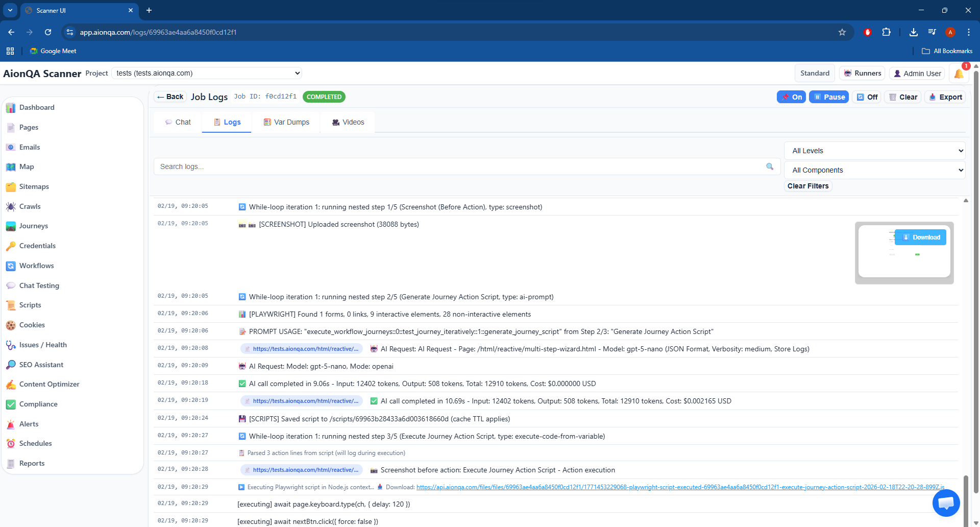Switch to the Videos tab
Screen dimensions: 980x527
(348, 122)
